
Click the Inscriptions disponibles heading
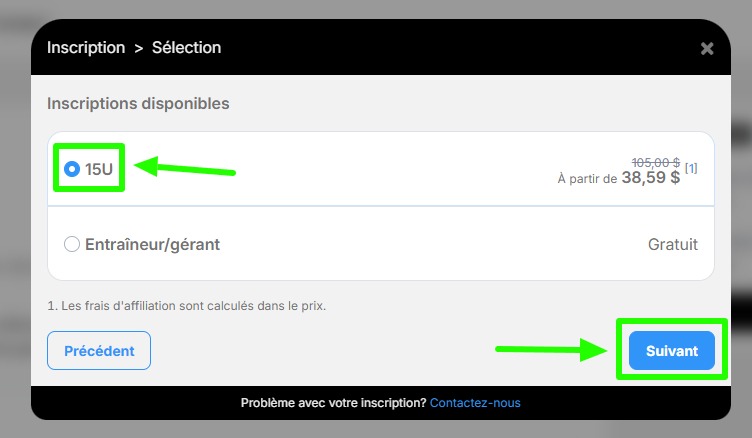pyautogui.click(x=138, y=103)
